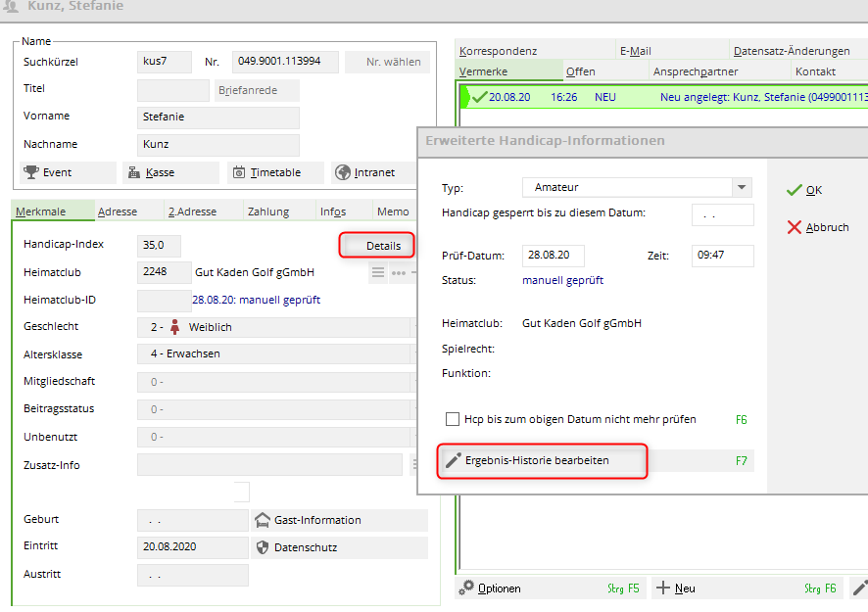Open the Timetable camera button

click(x=274, y=172)
